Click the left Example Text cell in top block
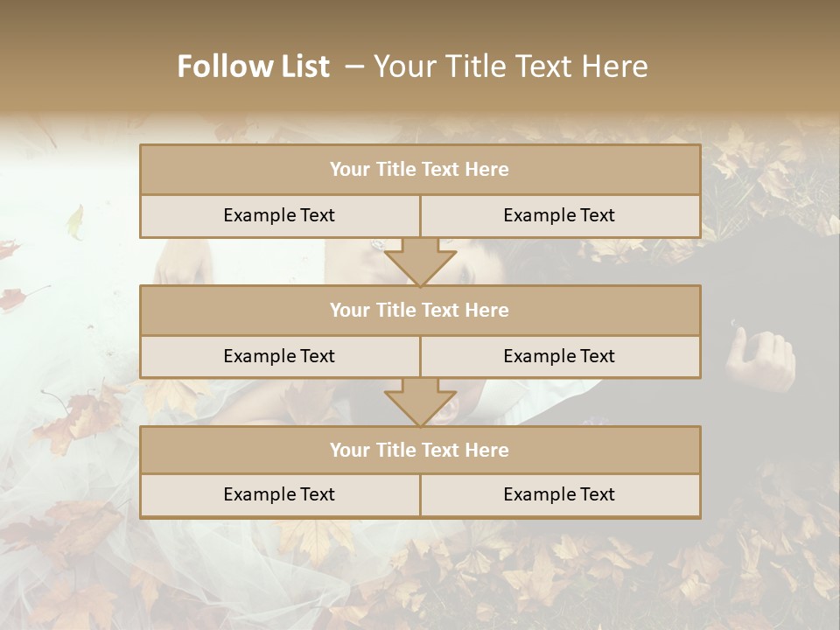 (x=280, y=215)
